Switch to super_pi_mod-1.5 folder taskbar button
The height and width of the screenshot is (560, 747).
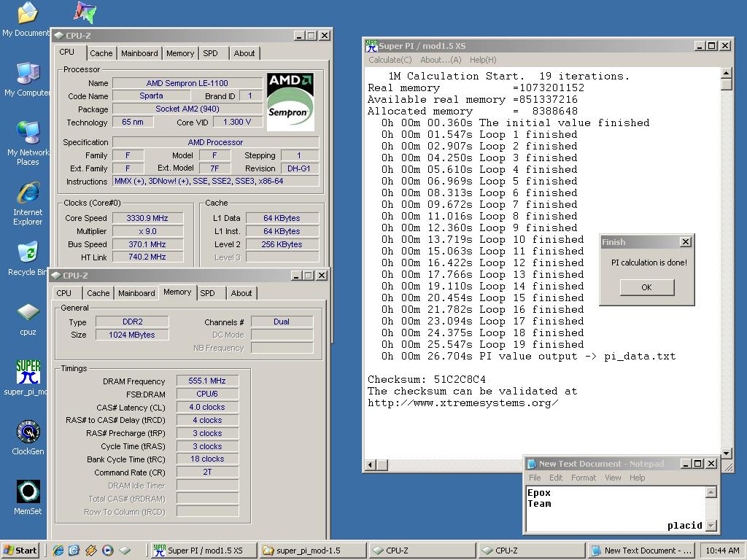click(x=313, y=551)
